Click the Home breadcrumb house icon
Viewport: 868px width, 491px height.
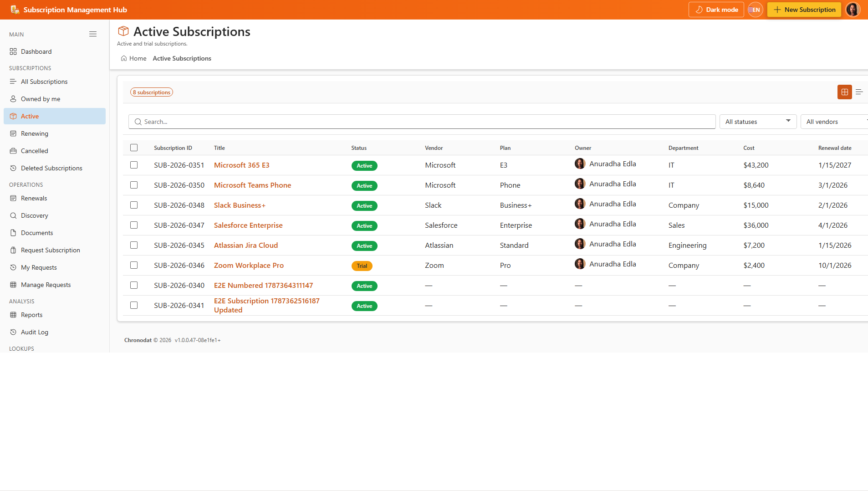124,58
